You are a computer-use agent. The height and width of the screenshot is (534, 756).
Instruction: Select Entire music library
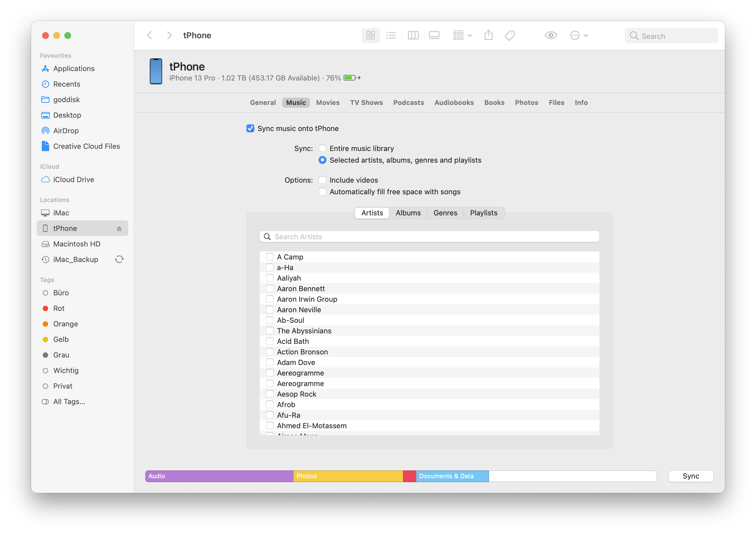click(322, 148)
